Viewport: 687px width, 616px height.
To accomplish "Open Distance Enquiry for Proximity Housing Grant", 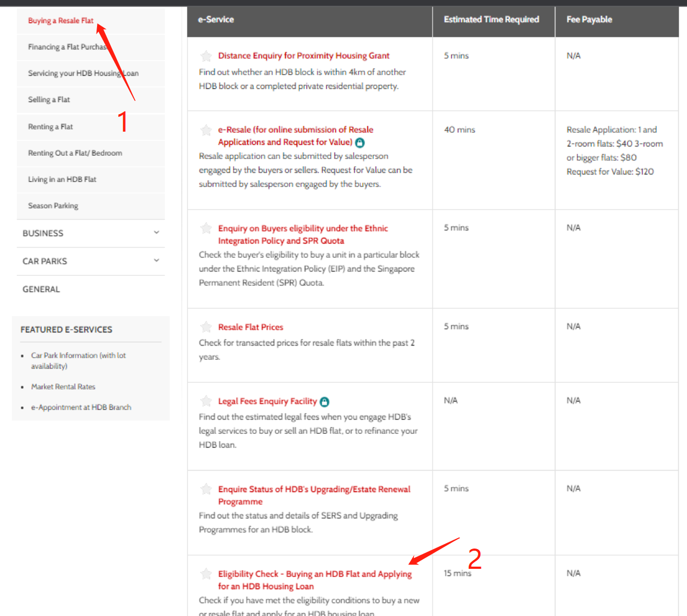I will coord(304,56).
